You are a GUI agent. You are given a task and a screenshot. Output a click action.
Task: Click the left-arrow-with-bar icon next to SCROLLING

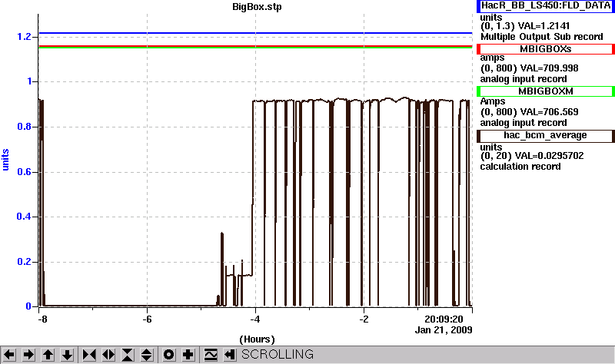pyautogui.click(x=230, y=355)
